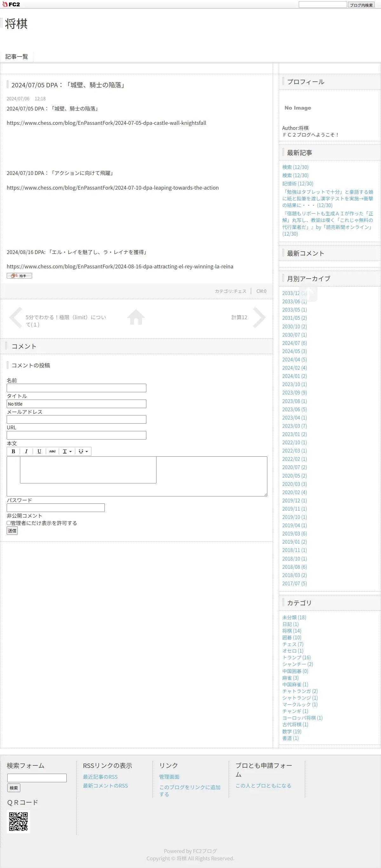Click the No Image profile picture

(x=298, y=108)
